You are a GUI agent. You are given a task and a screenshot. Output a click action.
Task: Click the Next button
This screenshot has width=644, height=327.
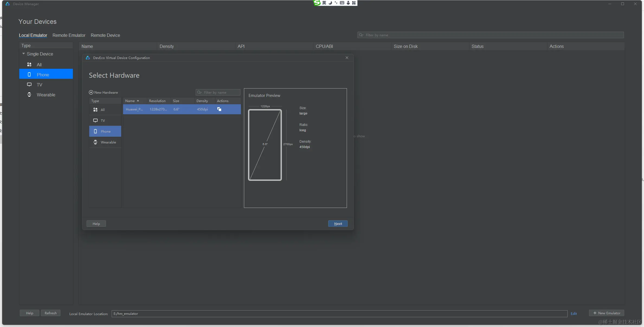[x=338, y=224]
